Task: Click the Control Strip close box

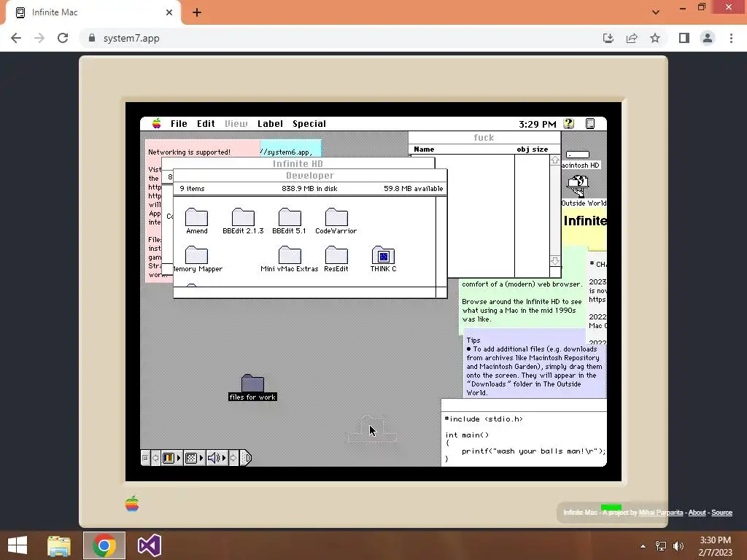Action: pyautogui.click(x=145, y=458)
